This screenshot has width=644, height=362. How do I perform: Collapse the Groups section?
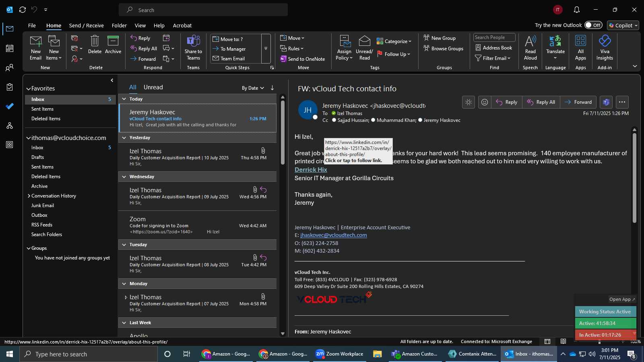coord(29,249)
